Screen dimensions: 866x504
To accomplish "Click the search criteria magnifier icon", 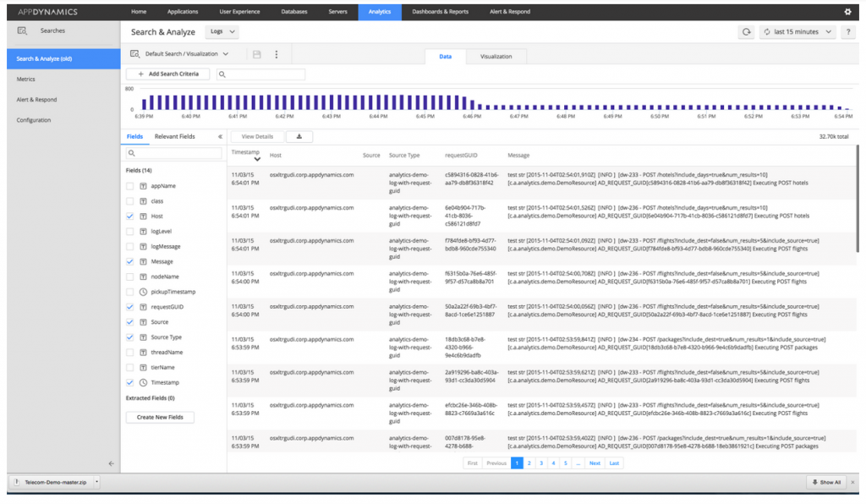I will 222,74.
